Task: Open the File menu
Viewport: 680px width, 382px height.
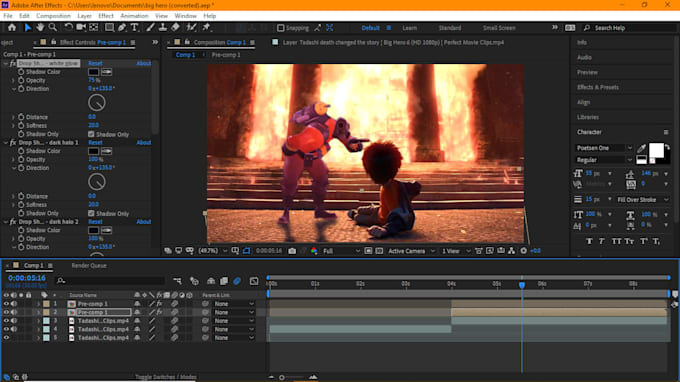Action: pos(8,16)
